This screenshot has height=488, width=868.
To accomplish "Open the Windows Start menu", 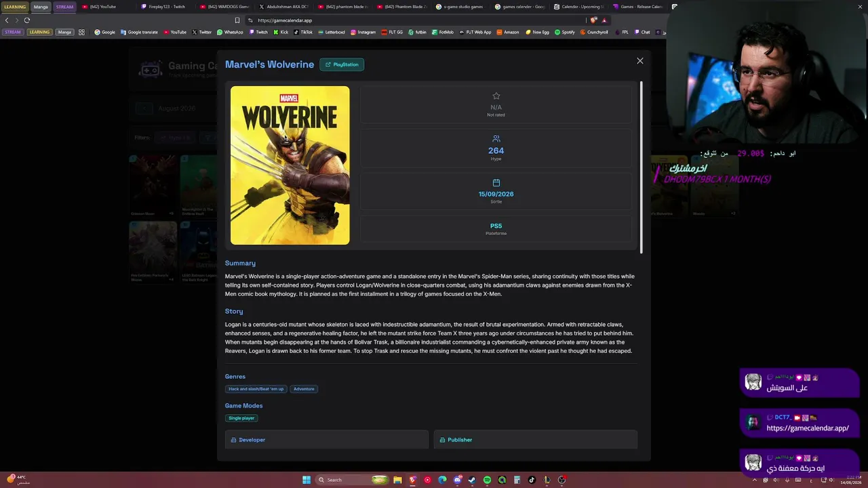I will click(x=307, y=480).
